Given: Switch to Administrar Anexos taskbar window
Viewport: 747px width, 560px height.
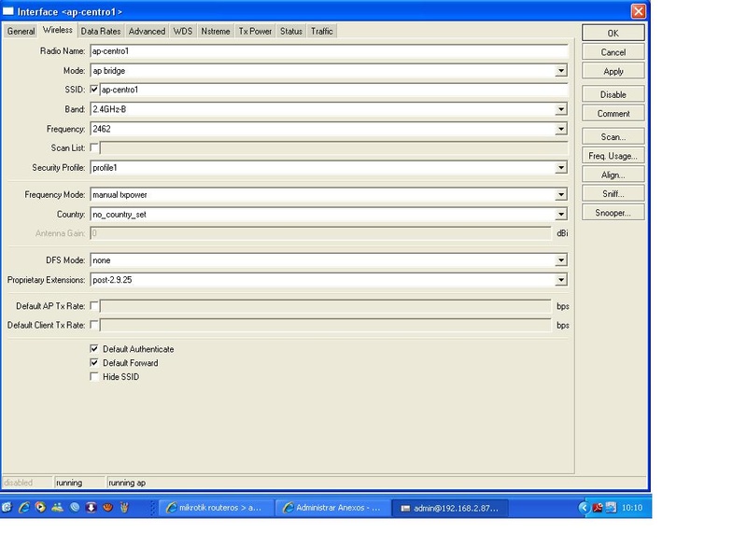Looking at the screenshot, I should [333, 508].
